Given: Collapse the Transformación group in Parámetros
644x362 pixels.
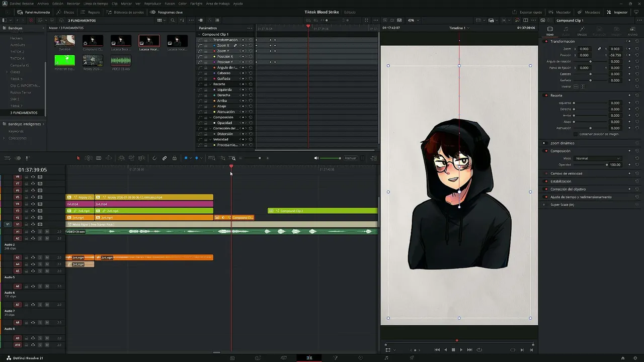Looking at the screenshot, I should 211,40.
